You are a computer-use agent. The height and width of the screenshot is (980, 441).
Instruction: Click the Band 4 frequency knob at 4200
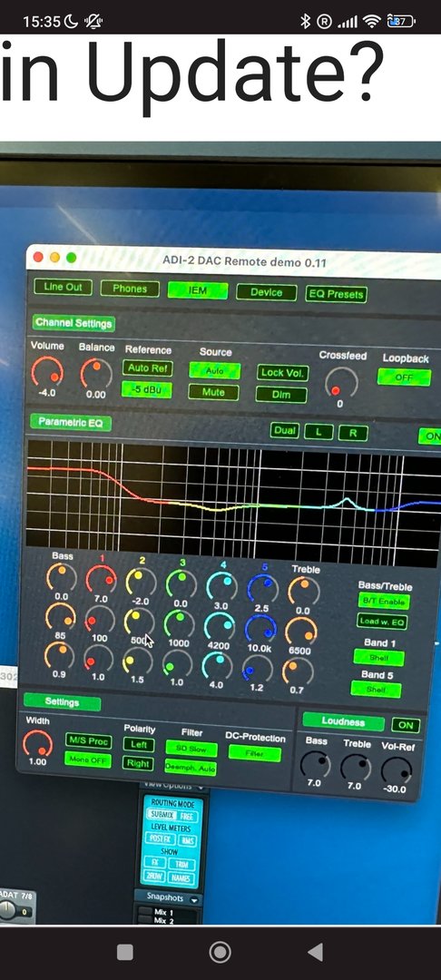tap(220, 626)
